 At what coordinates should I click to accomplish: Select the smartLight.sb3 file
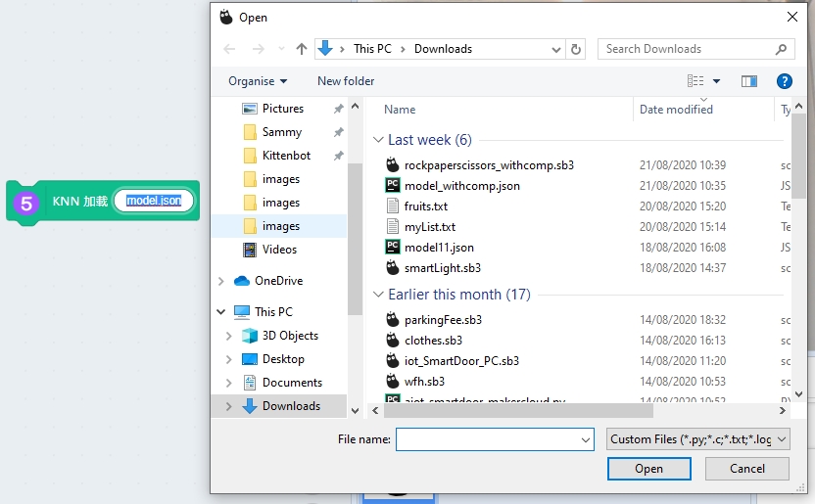pyautogui.click(x=442, y=268)
